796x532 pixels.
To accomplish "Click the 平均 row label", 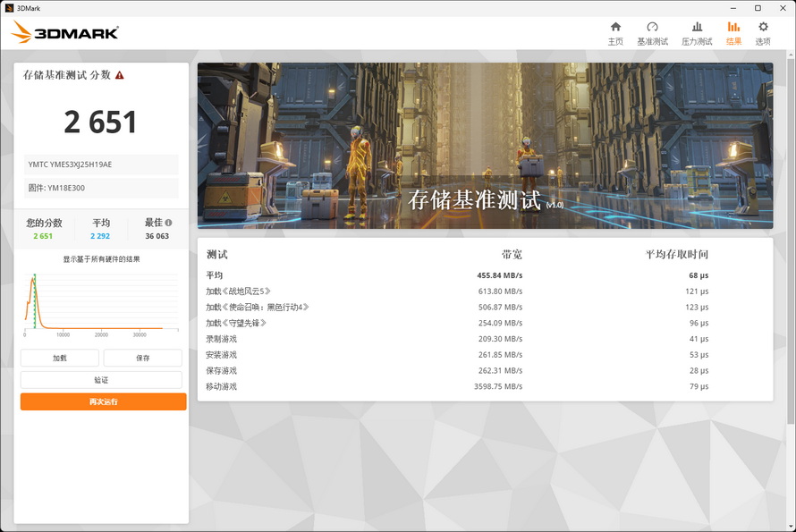I will click(x=215, y=275).
